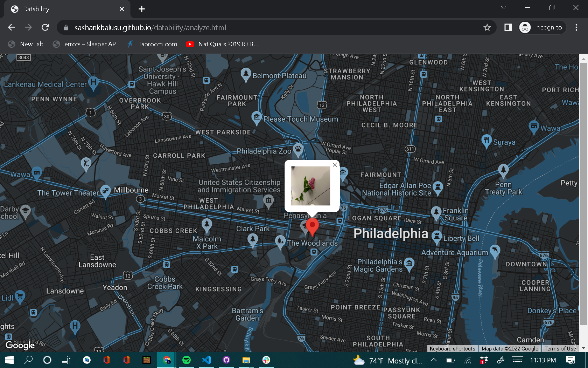
Task: Select the Adventure Aquarium dolphin marker
Action: tap(495, 251)
